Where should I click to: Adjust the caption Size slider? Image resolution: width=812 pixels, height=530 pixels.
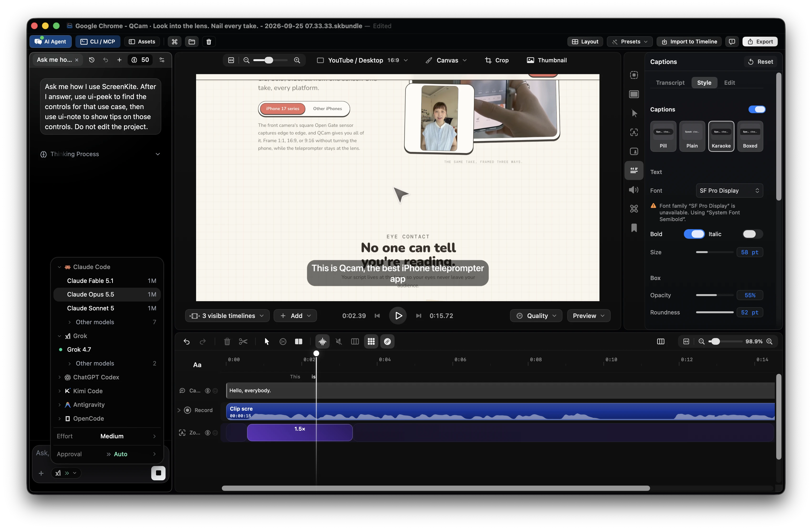click(x=714, y=252)
